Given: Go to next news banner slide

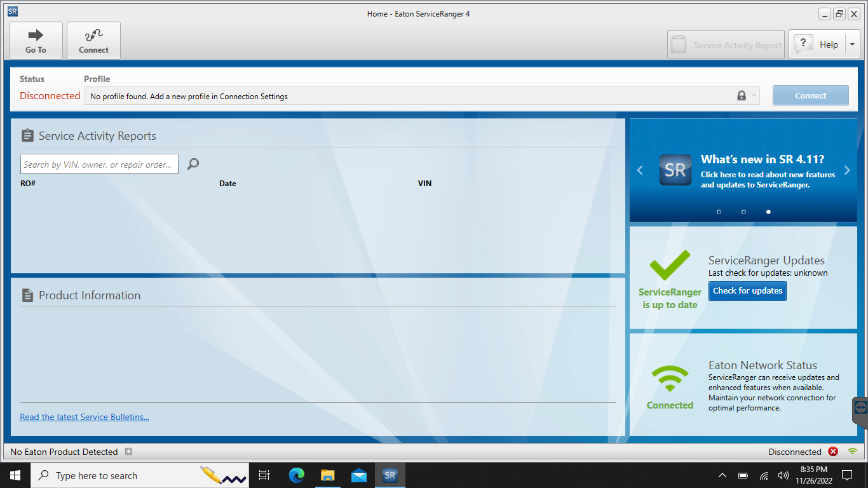Looking at the screenshot, I should pos(847,170).
